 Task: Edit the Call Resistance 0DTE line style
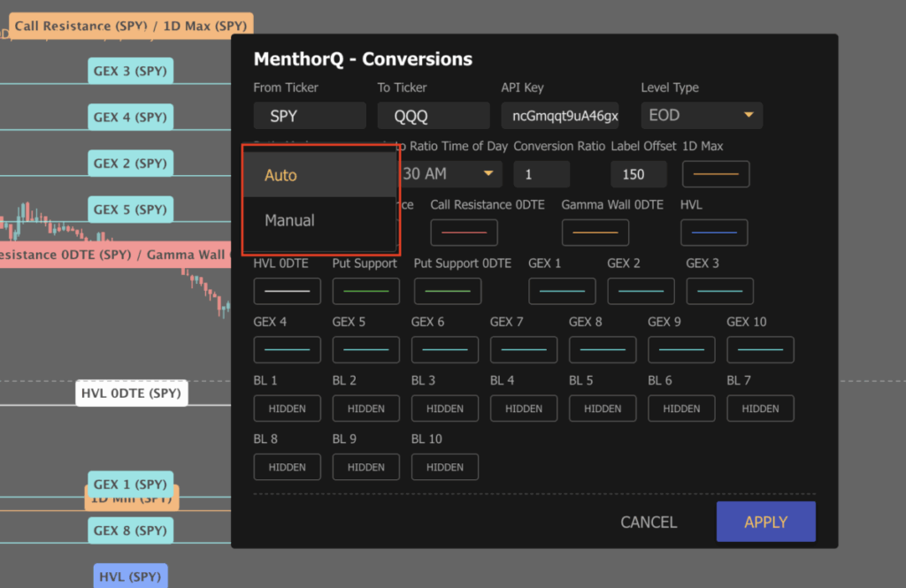[464, 233]
